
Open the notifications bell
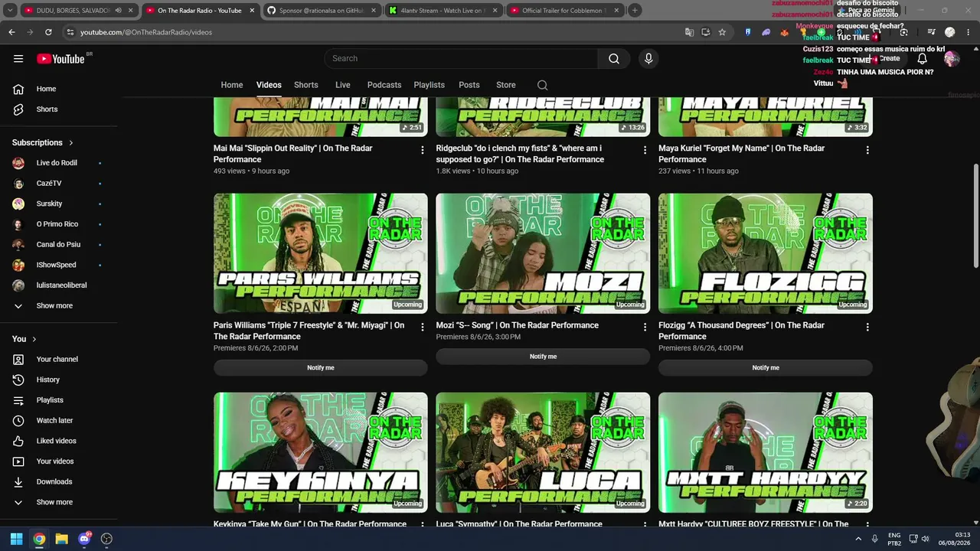tap(923, 59)
